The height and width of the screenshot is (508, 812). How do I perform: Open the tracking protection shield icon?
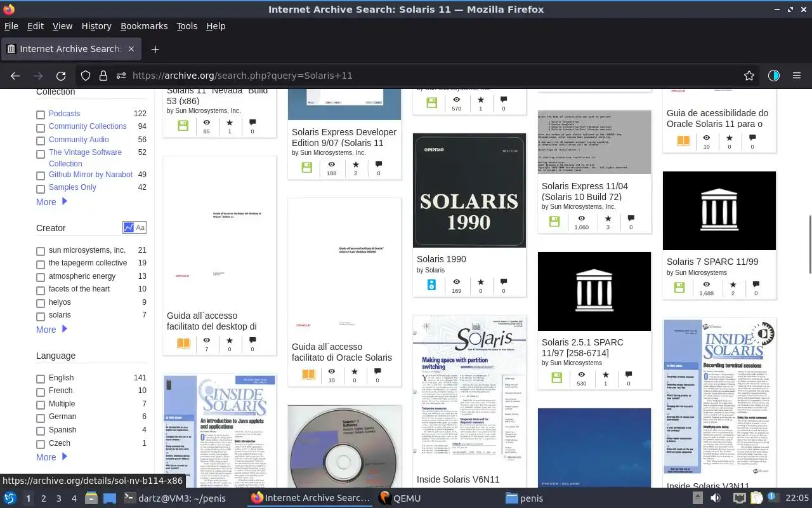[x=86, y=76]
